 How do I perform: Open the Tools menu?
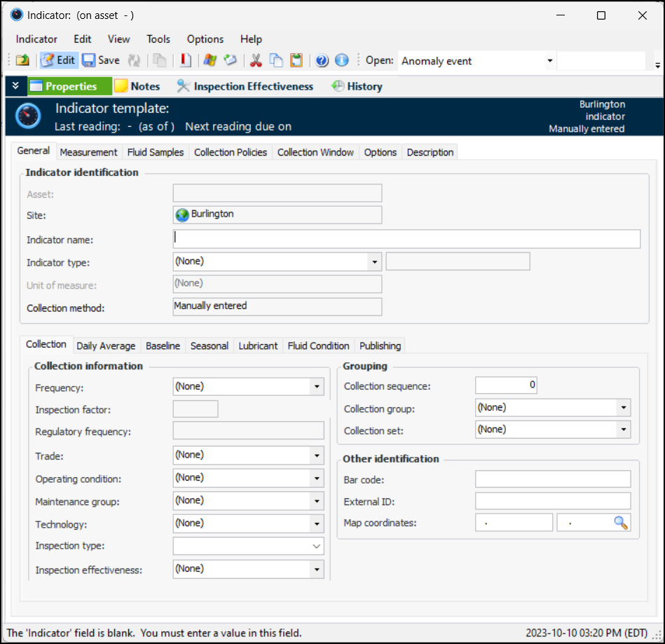(158, 39)
